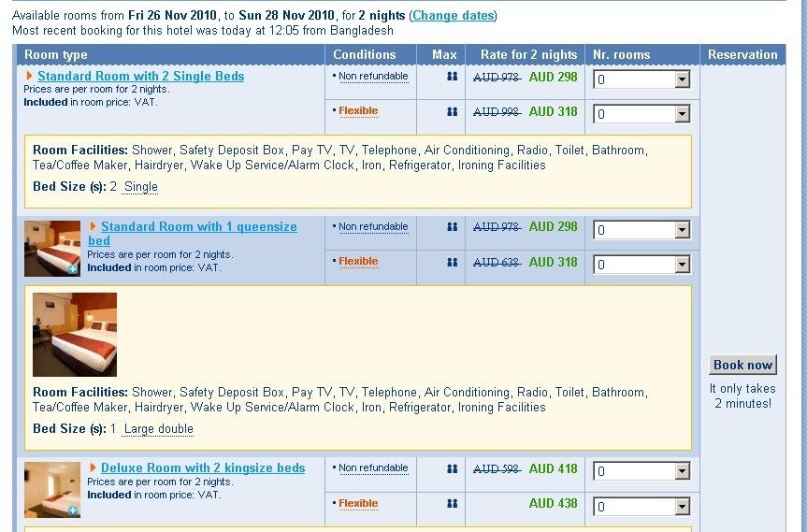Open Standard Room with 2 Single Beds link
This screenshot has height=532, width=807.
[140, 76]
